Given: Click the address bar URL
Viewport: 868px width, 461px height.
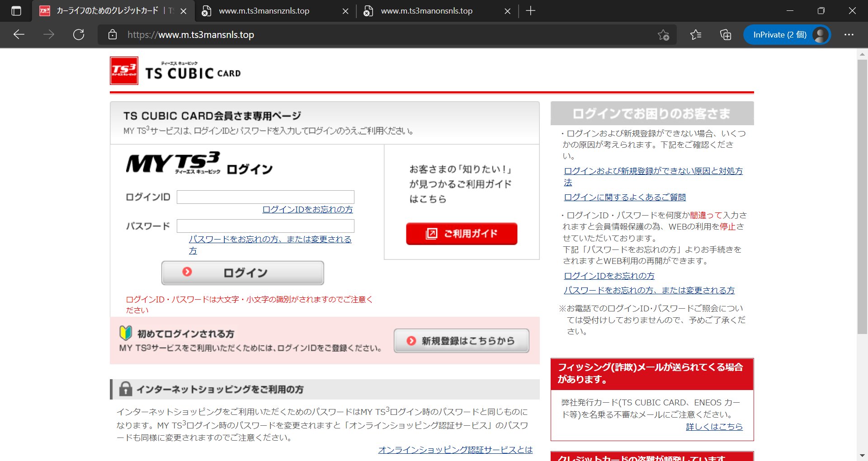Looking at the screenshot, I should click(190, 35).
